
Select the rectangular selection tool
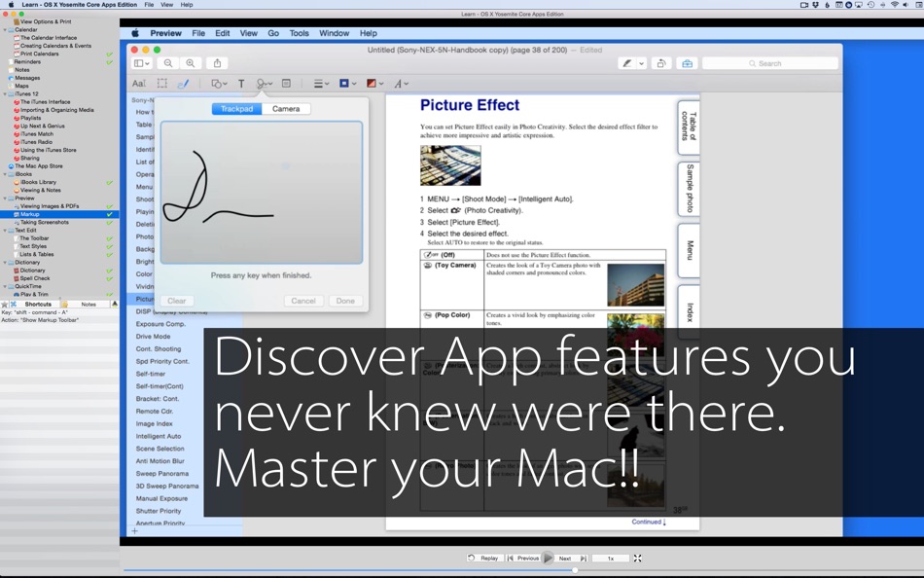[162, 84]
